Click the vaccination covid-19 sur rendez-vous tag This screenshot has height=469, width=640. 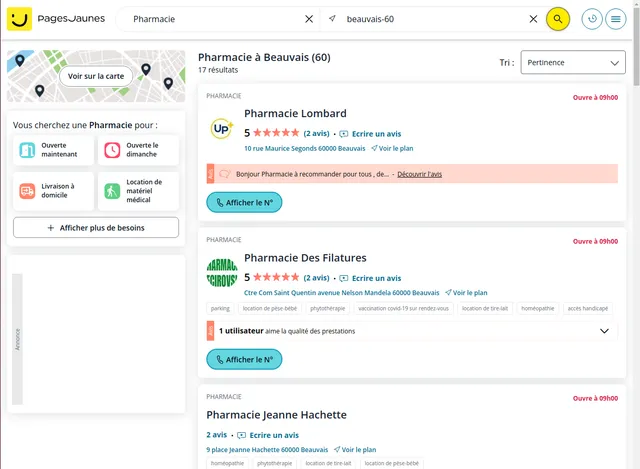(x=403, y=309)
